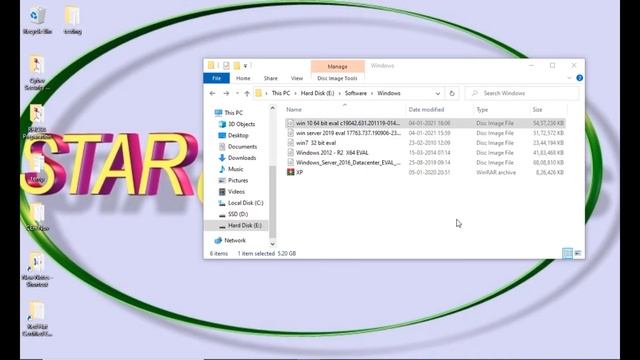This screenshot has height=360, width=640.
Task: Expand the ribbon chevron
Action: (x=569, y=78)
